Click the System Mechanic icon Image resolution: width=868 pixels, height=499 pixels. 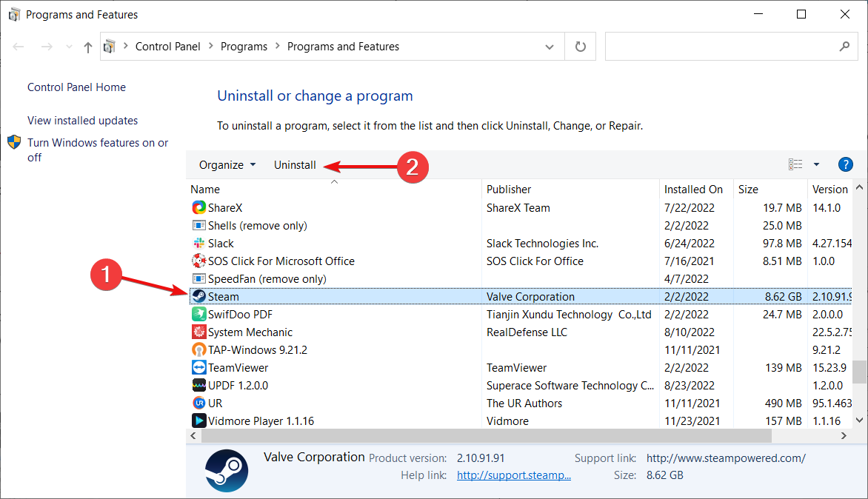click(x=198, y=332)
